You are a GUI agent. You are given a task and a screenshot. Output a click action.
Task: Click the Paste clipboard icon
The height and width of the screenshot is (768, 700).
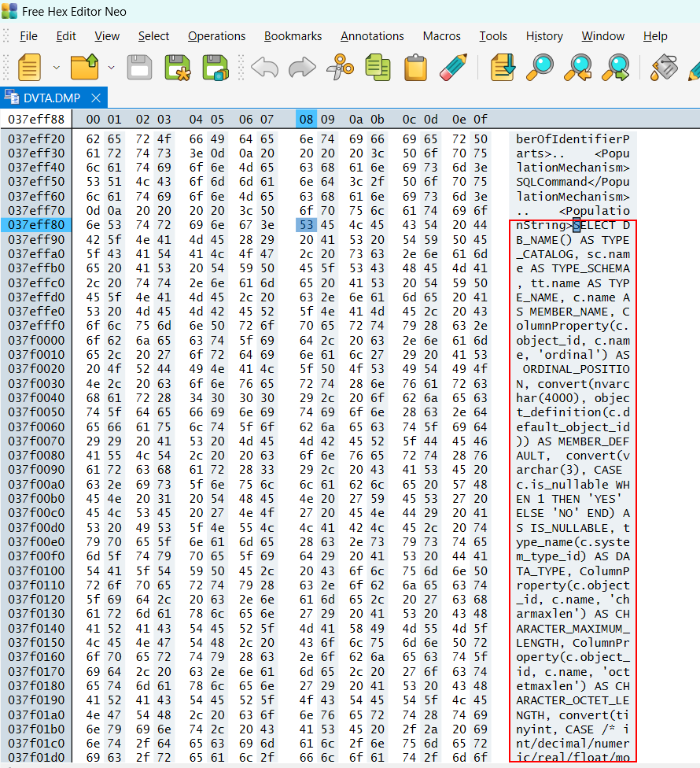415,67
